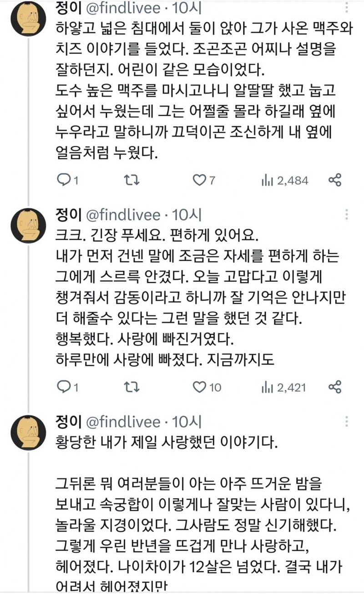Open profile avatar of third tweet

coord(28,433)
